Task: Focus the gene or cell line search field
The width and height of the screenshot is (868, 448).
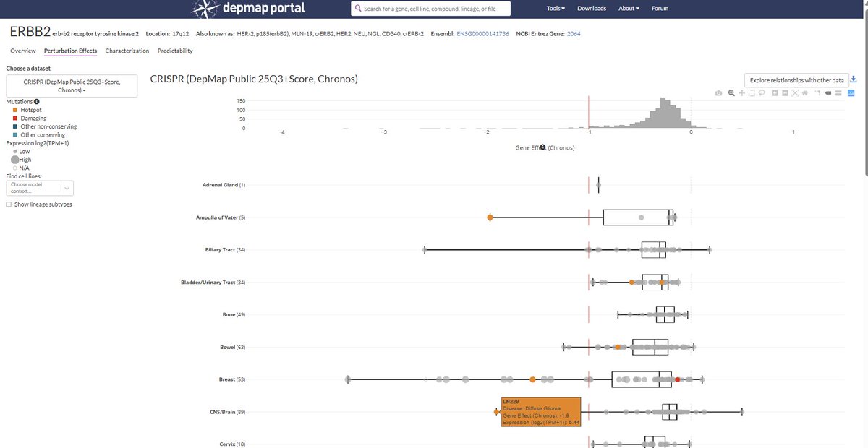Action: point(430,9)
